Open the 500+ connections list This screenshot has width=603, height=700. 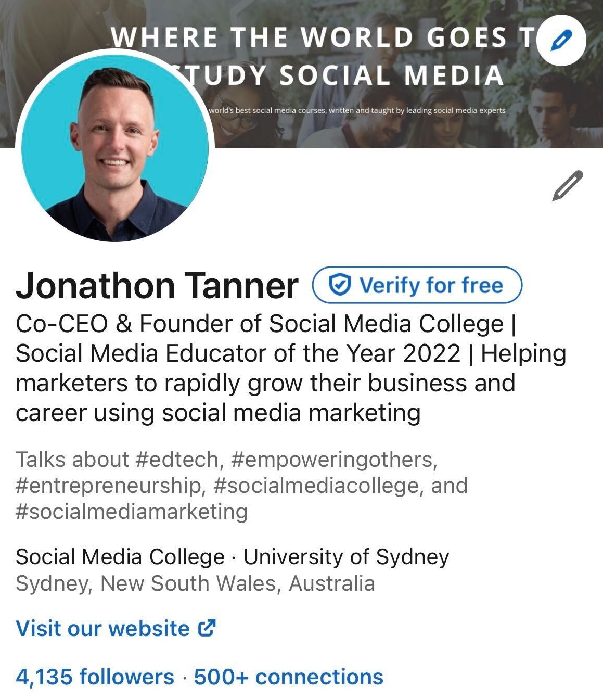pyautogui.click(x=289, y=677)
